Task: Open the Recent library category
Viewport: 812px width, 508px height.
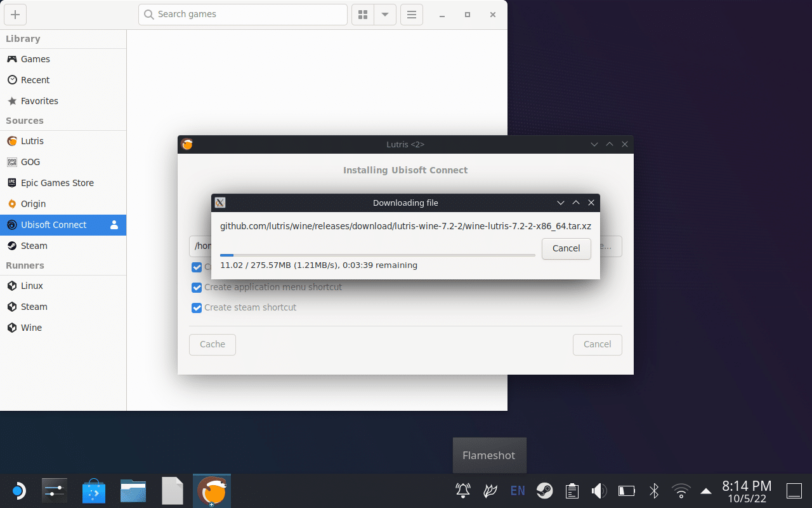Action: click(63, 80)
